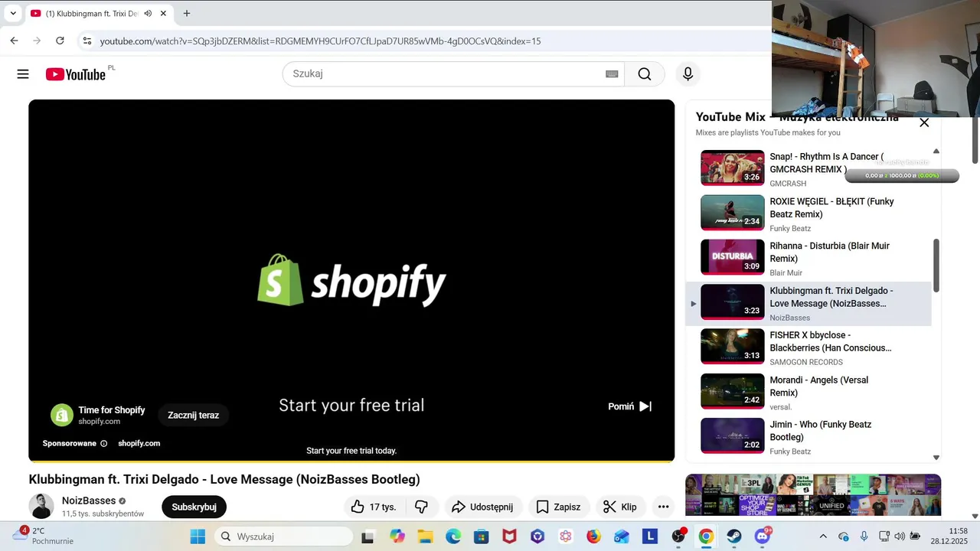
Task: Open info icon next to Sponsorowane
Action: click(x=104, y=443)
